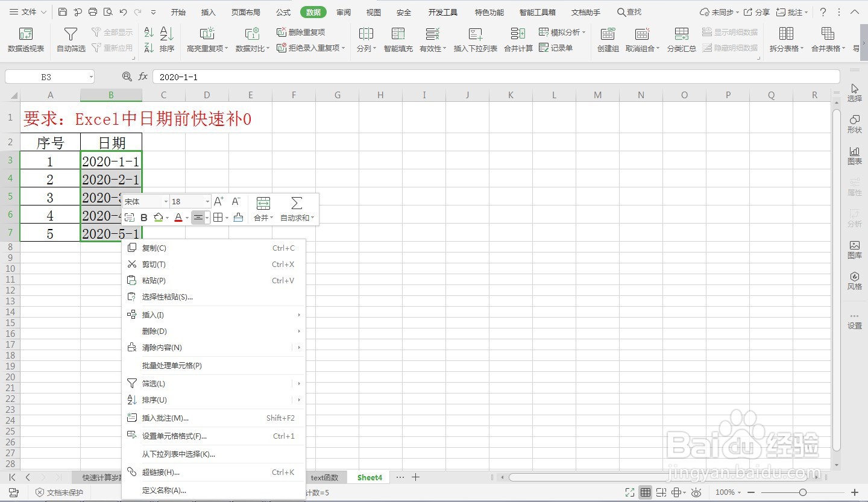This screenshot has width=868, height=502.
Task: Click the zoom slider handle
Action: click(x=802, y=492)
